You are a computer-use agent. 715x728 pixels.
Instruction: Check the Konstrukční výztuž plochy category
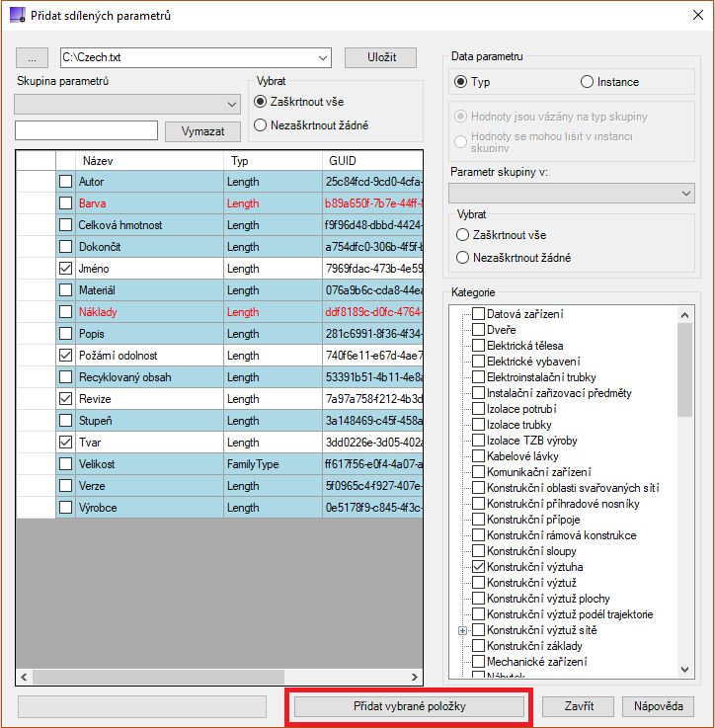pyautogui.click(x=478, y=599)
